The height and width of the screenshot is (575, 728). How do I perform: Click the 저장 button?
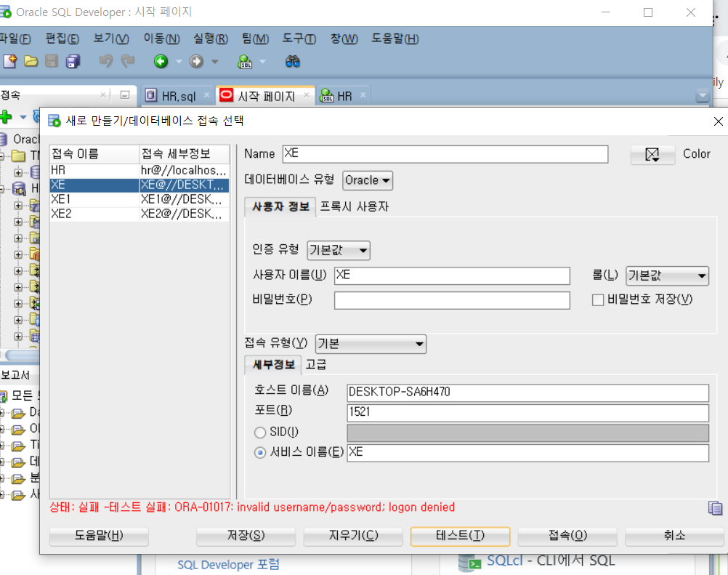[x=246, y=536]
